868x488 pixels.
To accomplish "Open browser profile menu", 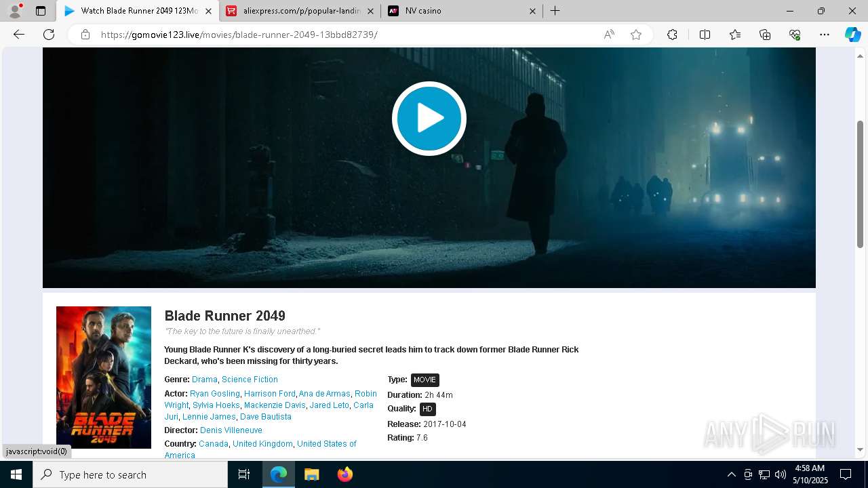I will click(x=15, y=11).
